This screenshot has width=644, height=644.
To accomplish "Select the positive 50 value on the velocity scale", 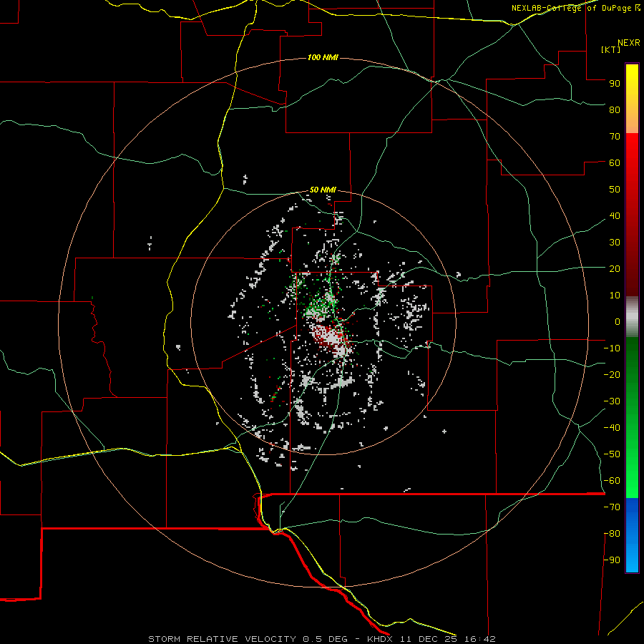I will pyautogui.click(x=615, y=190).
